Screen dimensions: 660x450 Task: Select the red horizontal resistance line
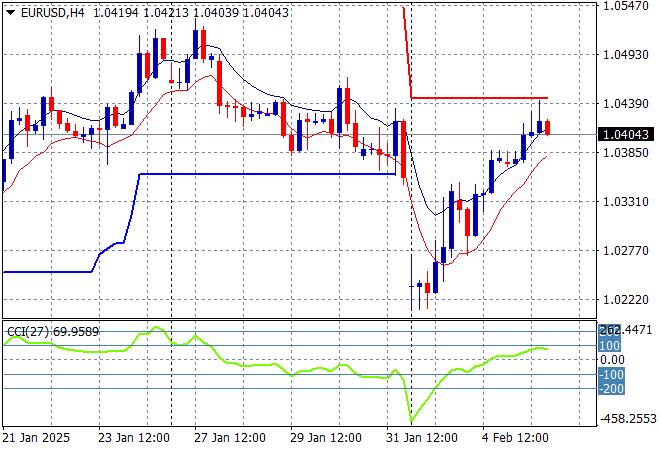point(480,98)
